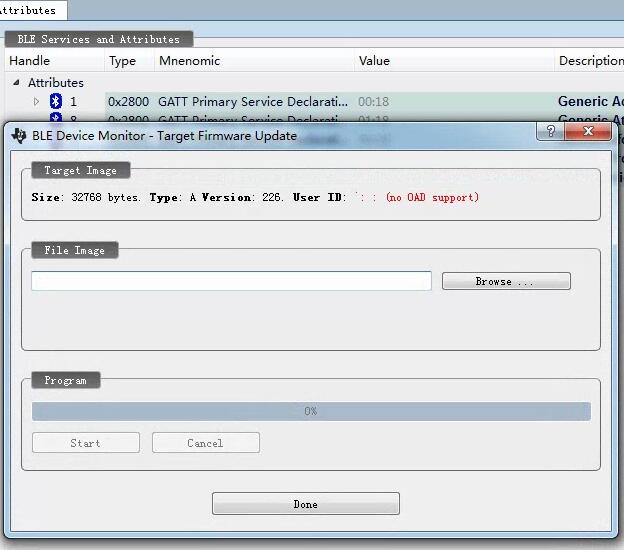Select the 0x2800 type cell in row 1
The image size is (624, 550).
coord(129,101)
